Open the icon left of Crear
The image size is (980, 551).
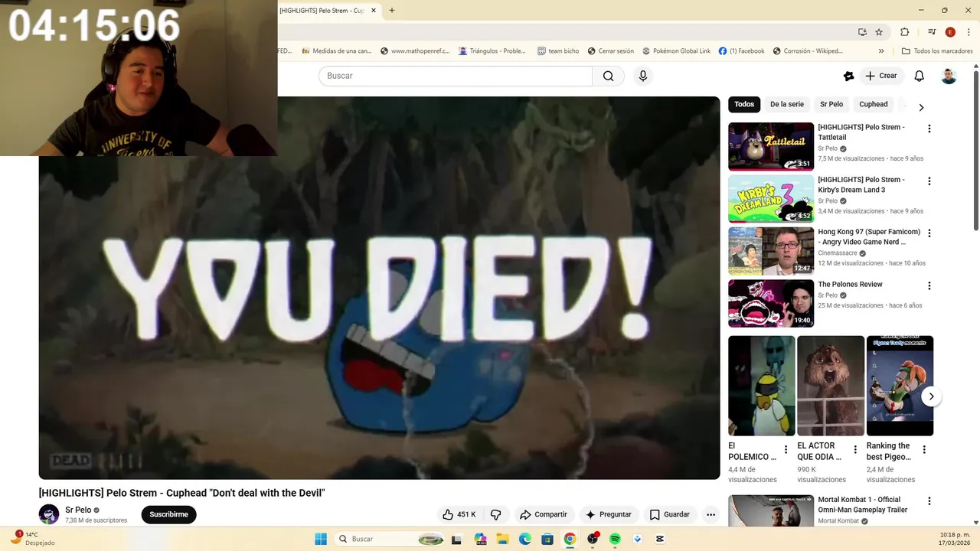pos(848,76)
